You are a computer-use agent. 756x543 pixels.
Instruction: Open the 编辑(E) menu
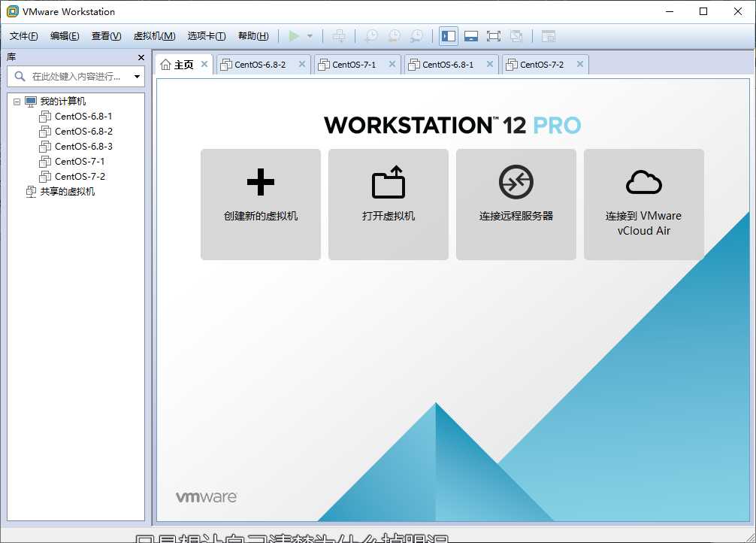click(x=65, y=36)
